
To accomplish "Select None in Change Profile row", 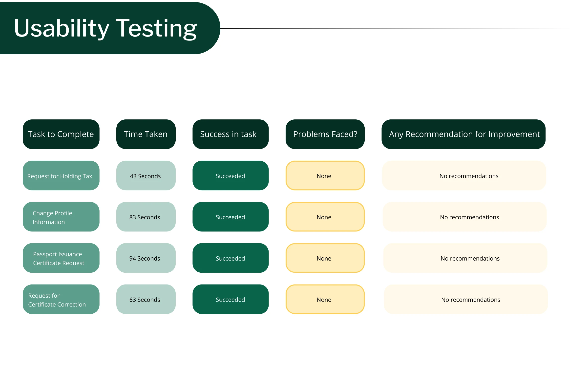I will point(325,217).
